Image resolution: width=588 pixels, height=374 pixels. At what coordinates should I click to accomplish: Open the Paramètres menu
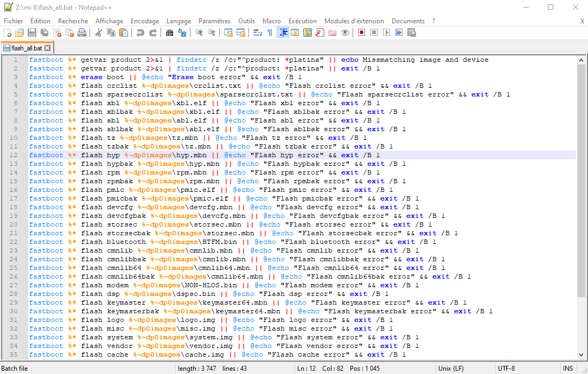pyautogui.click(x=214, y=21)
